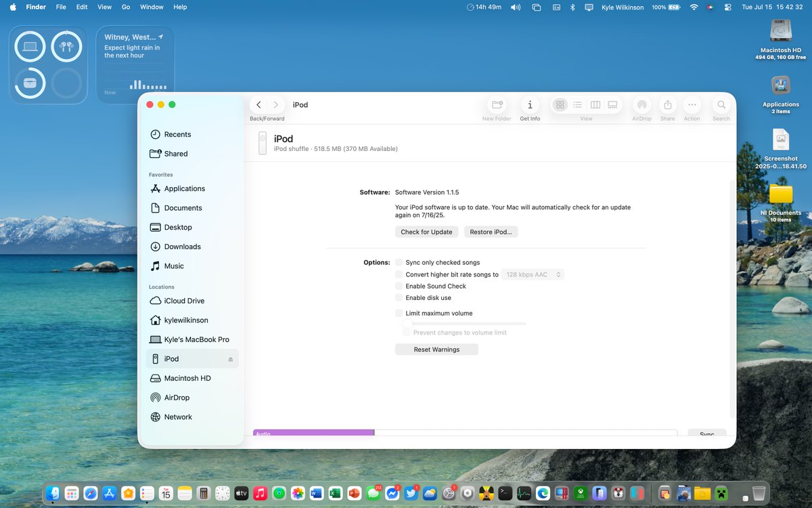Select Macintosh HD drive on desktop

pyautogui.click(x=781, y=39)
